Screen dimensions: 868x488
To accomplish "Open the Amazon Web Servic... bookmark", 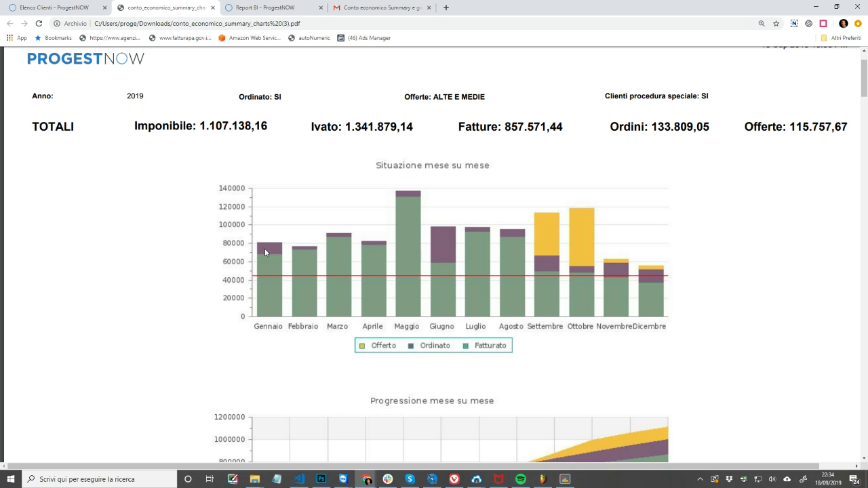I will coord(249,38).
